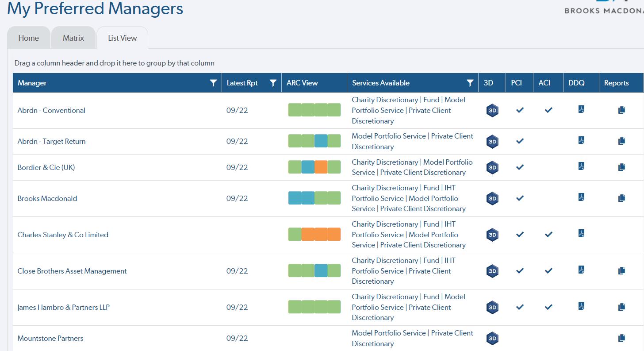The image size is (644, 351).
Task: Click ACI checkmark for Close Brothers Asset Management
Action: (x=548, y=271)
